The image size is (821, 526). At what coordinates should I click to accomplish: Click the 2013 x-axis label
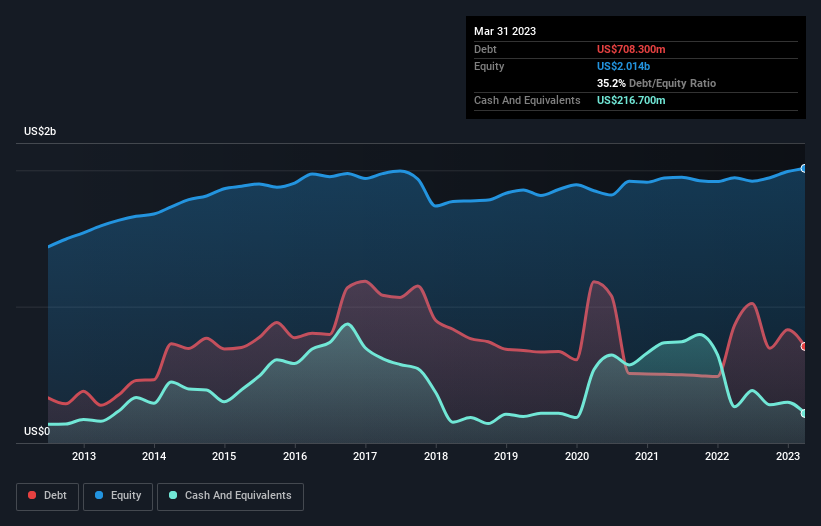(84, 456)
